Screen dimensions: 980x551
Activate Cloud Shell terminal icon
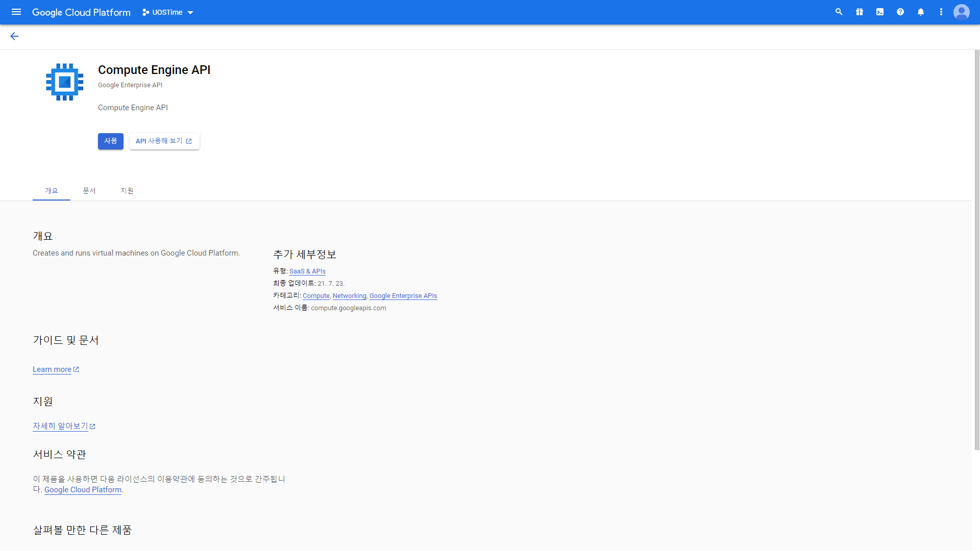[880, 12]
